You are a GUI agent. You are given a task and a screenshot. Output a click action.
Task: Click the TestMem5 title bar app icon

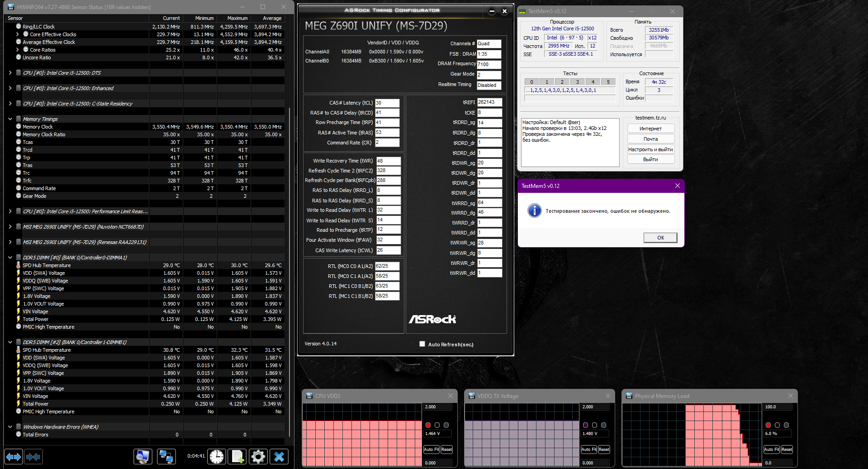coord(522,11)
